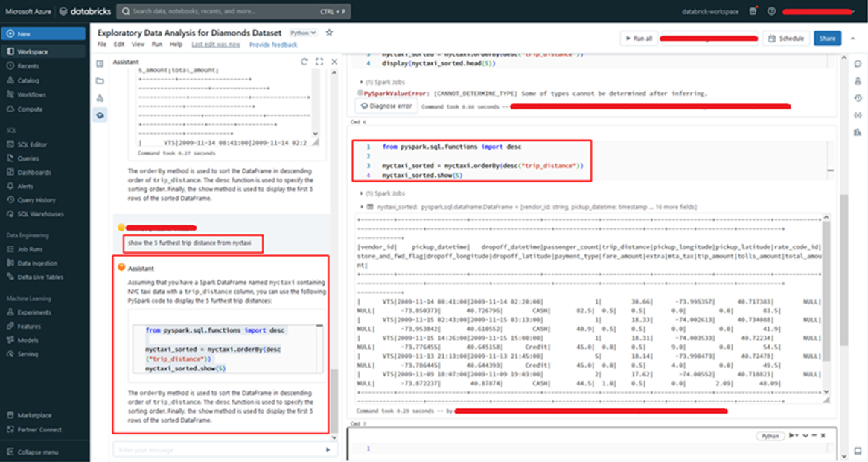Open the variables icon in right sidebar
The width and height of the screenshot is (868, 462).
[858, 115]
